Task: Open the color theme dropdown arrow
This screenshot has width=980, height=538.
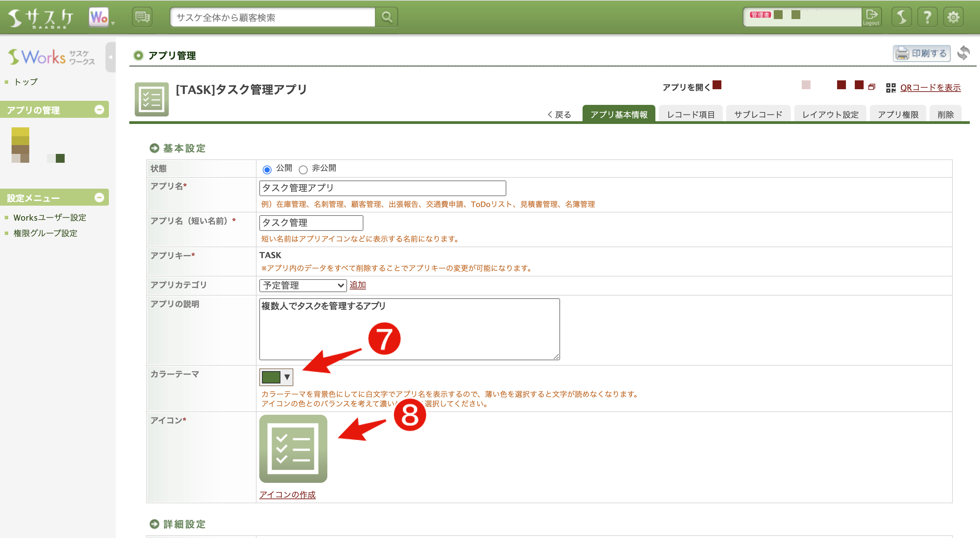Action: pyautogui.click(x=287, y=377)
